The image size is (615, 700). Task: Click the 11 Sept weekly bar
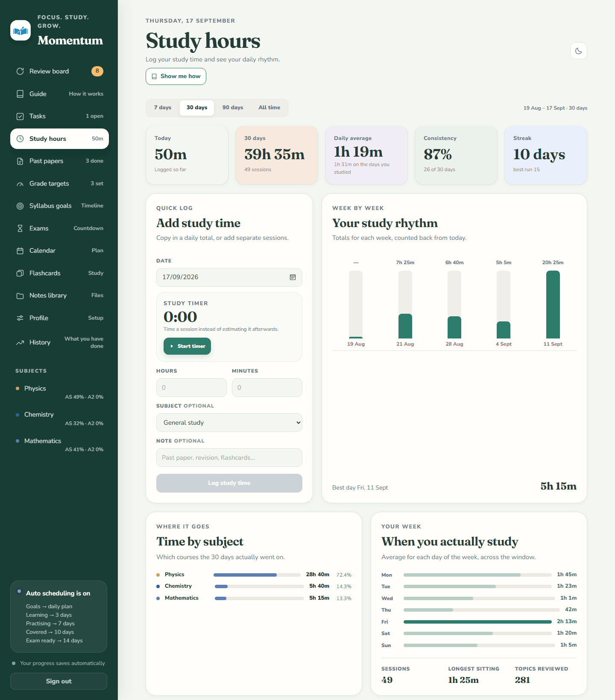tap(553, 305)
